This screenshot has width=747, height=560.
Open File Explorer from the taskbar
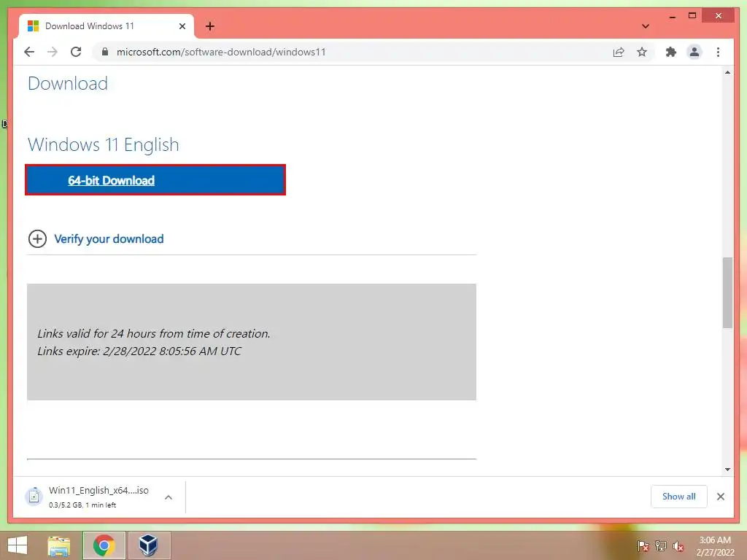(59, 545)
